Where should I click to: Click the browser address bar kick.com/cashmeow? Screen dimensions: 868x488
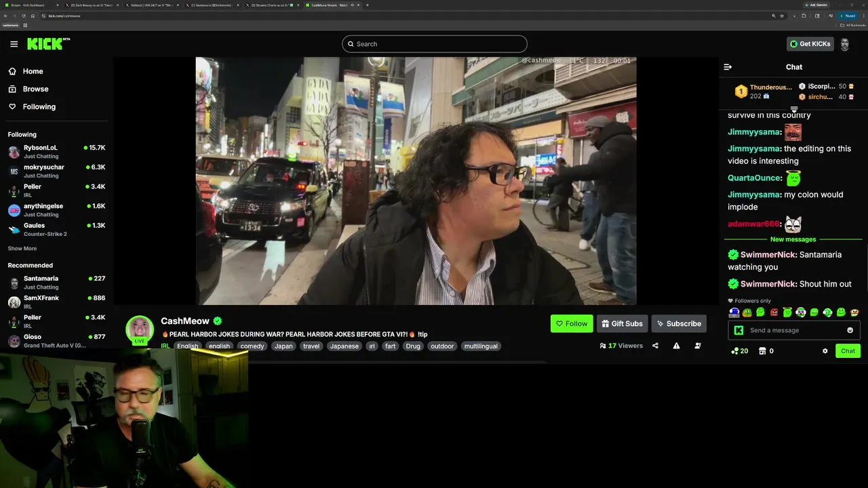(x=407, y=16)
